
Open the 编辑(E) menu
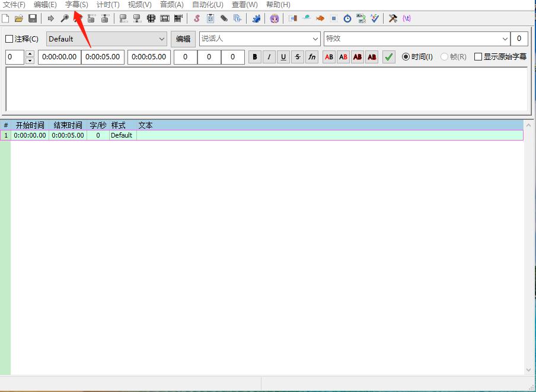(x=46, y=5)
